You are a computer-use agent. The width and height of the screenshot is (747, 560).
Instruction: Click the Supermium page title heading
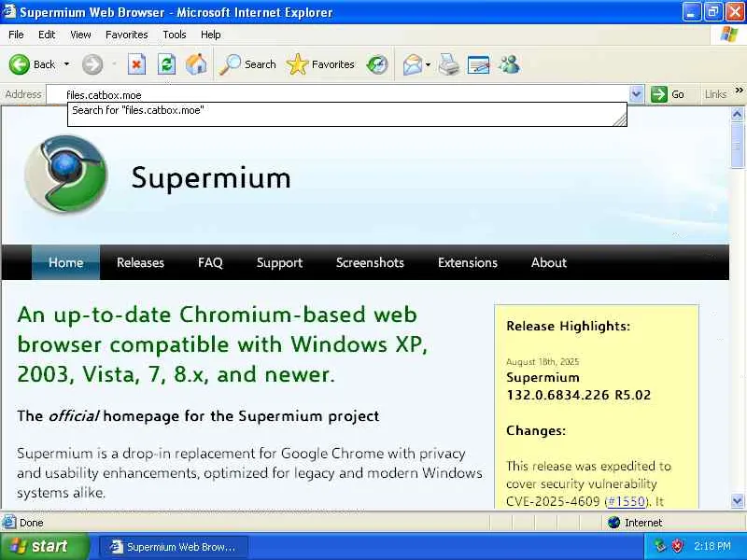click(x=211, y=177)
